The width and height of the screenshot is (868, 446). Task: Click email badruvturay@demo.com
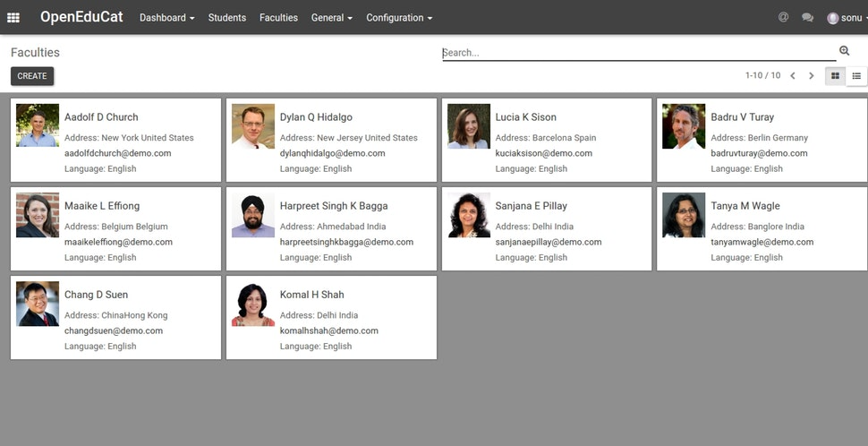click(x=759, y=153)
